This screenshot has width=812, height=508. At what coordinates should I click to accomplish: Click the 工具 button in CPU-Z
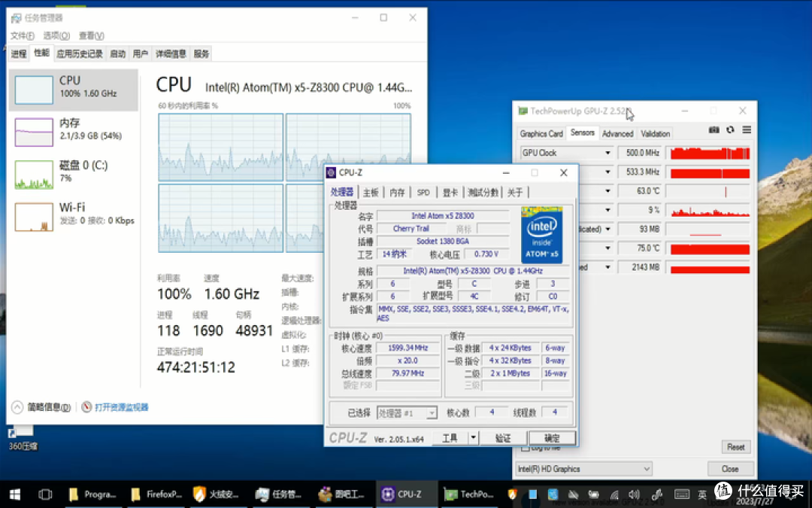tap(450, 438)
